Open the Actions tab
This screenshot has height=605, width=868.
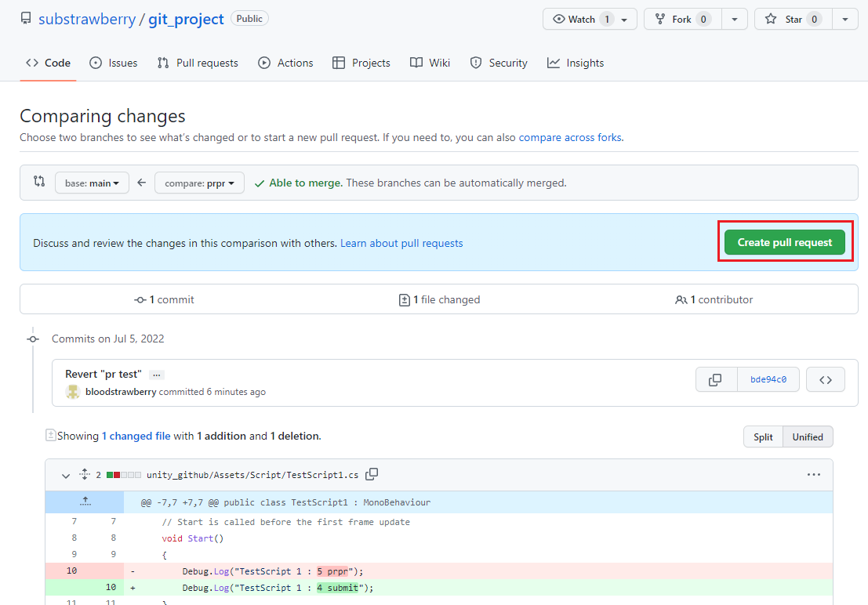point(285,63)
